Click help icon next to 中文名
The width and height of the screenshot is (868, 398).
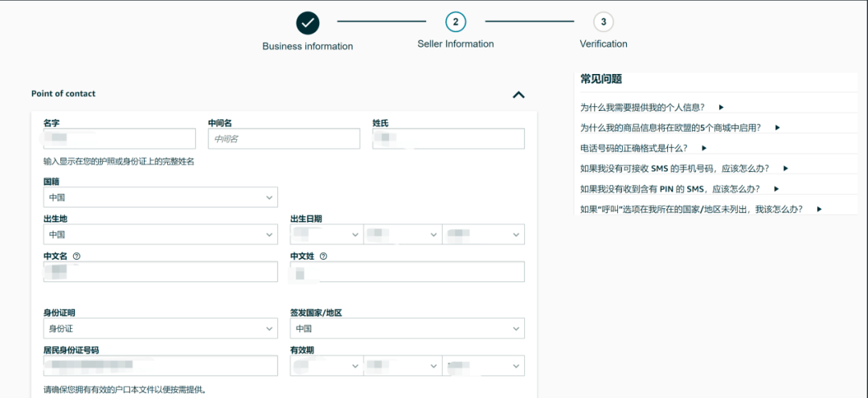[76, 256]
